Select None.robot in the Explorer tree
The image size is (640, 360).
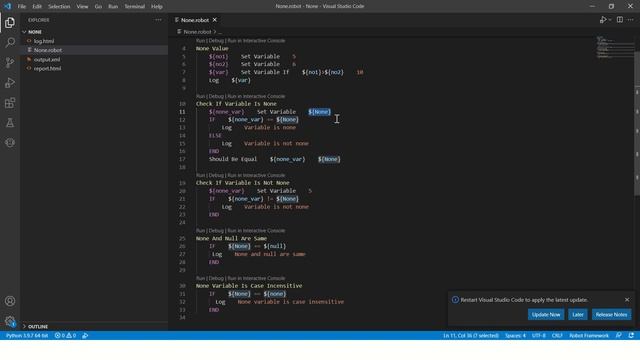pos(48,50)
